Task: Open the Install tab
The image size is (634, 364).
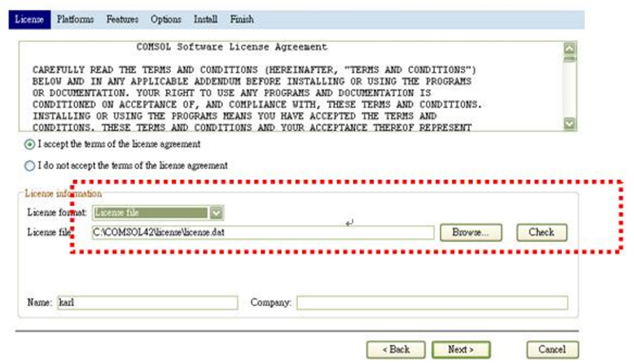Action: tap(205, 20)
